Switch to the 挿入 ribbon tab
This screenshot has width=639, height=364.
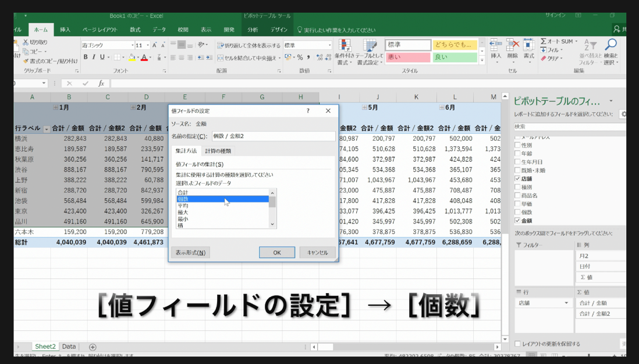click(65, 30)
